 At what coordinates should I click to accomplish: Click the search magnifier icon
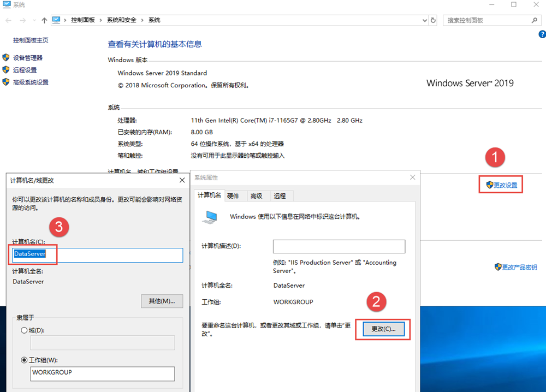(x=535, y=20)
